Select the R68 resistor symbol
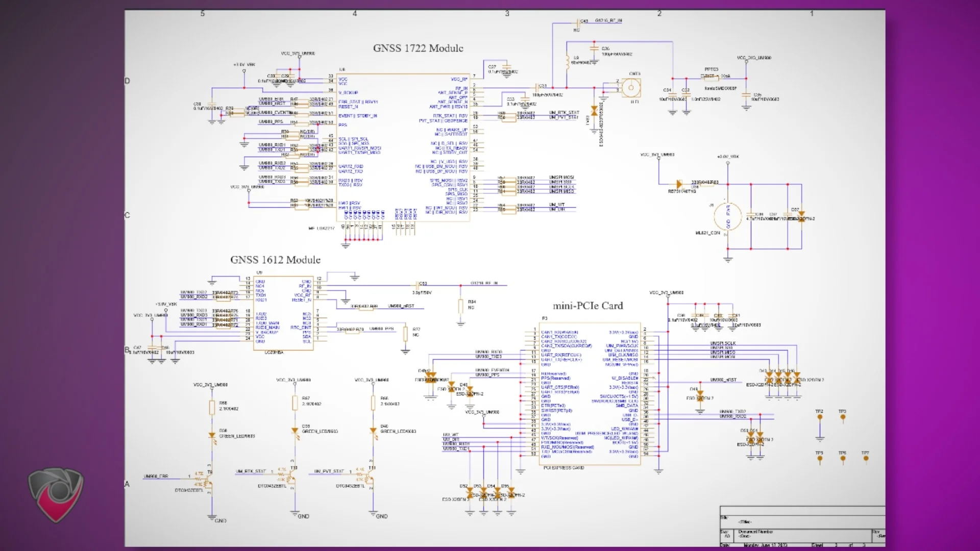Image resolution: width=980 pixels, height=551 pixels. (212, 408)
